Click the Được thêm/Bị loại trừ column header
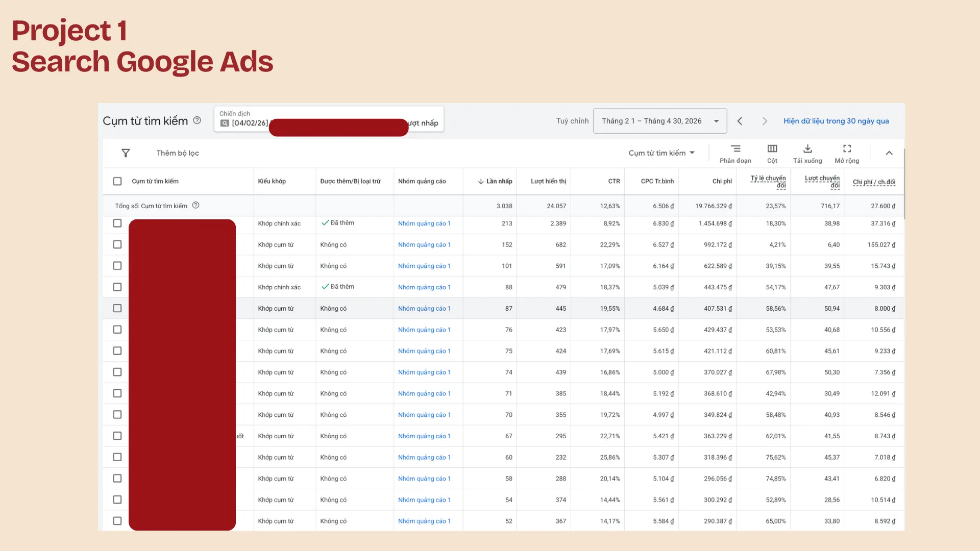The height and width of the screenshot is (551, 980). click(x=351, y=181)
